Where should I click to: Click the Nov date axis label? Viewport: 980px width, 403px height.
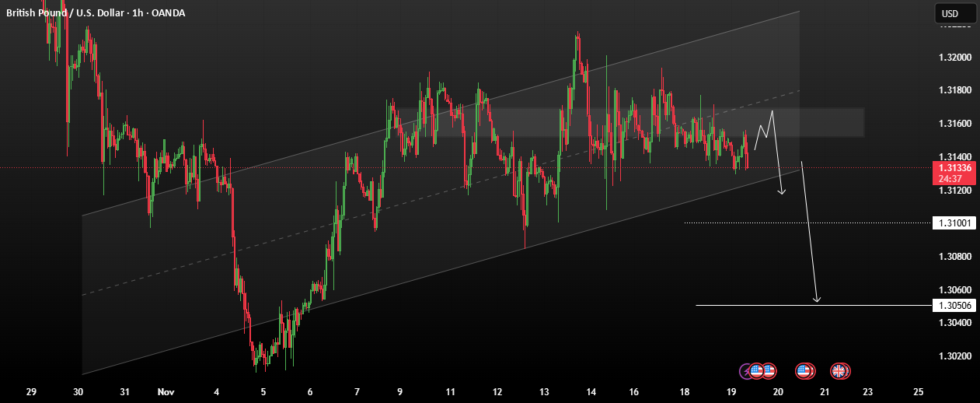pos(164,392)
